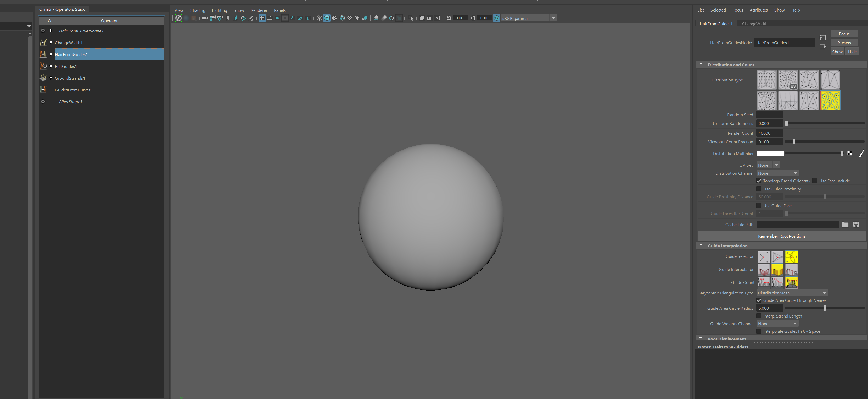
Task: Click the Guide Area Circle Radius slider
Action: click(x=824, y=308)
